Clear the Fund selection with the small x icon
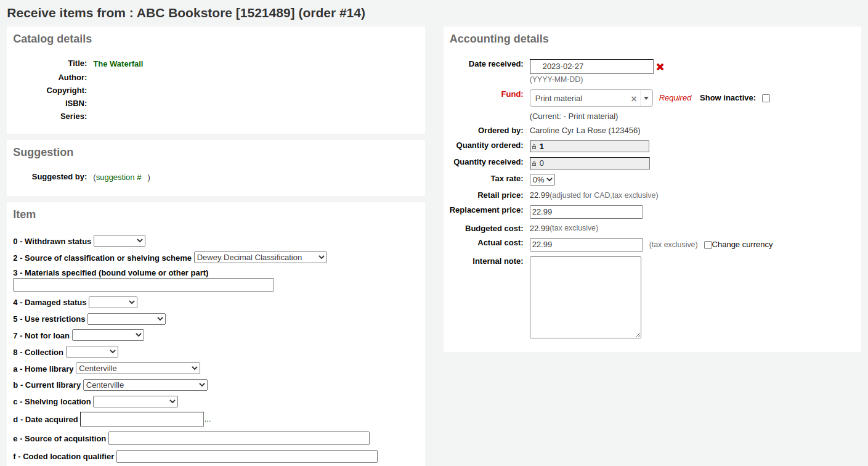Screen dimensions: 868x466 pos(633,98)
